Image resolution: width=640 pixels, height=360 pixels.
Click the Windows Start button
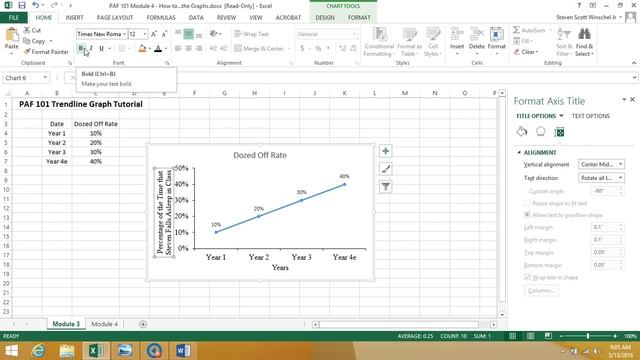click(11, 351)
